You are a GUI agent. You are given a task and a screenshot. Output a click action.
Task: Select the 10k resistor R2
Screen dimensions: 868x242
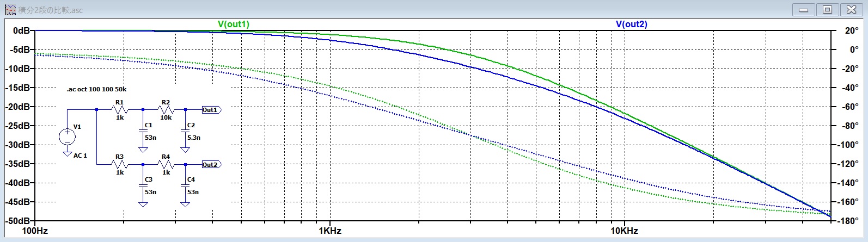tap(166, 110)
